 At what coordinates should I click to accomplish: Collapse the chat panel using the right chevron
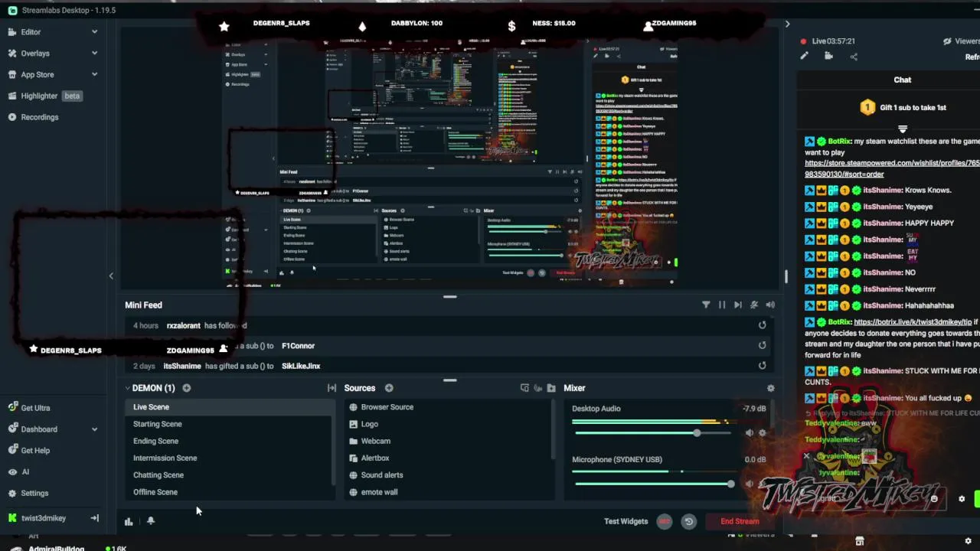(x=787, y=24)
